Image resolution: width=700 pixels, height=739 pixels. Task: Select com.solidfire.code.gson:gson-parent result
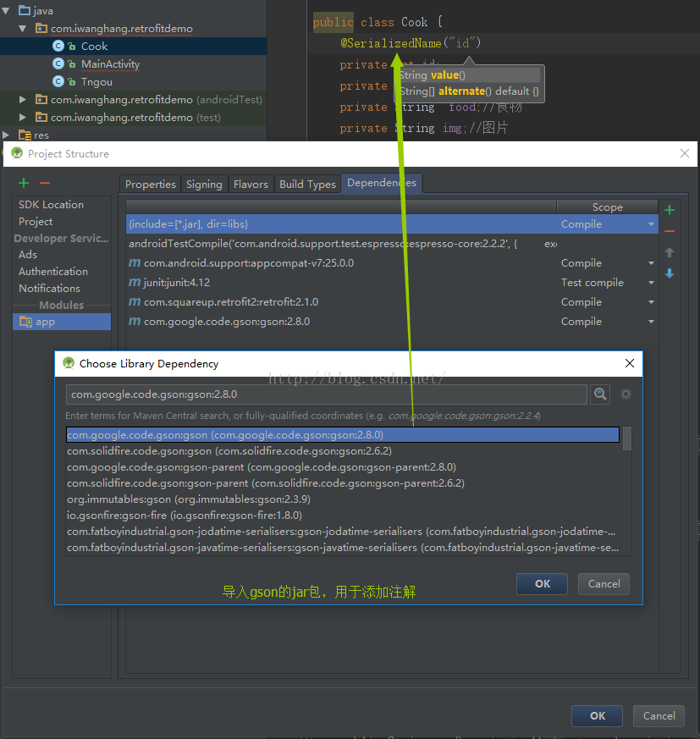(343, 483)
